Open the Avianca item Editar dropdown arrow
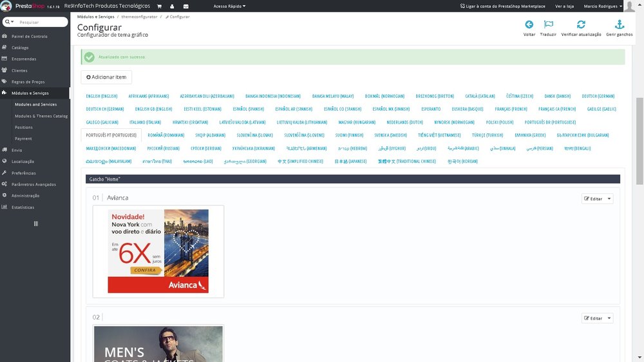Viewport: 644px width, 362px height. (x=609, y=199)
